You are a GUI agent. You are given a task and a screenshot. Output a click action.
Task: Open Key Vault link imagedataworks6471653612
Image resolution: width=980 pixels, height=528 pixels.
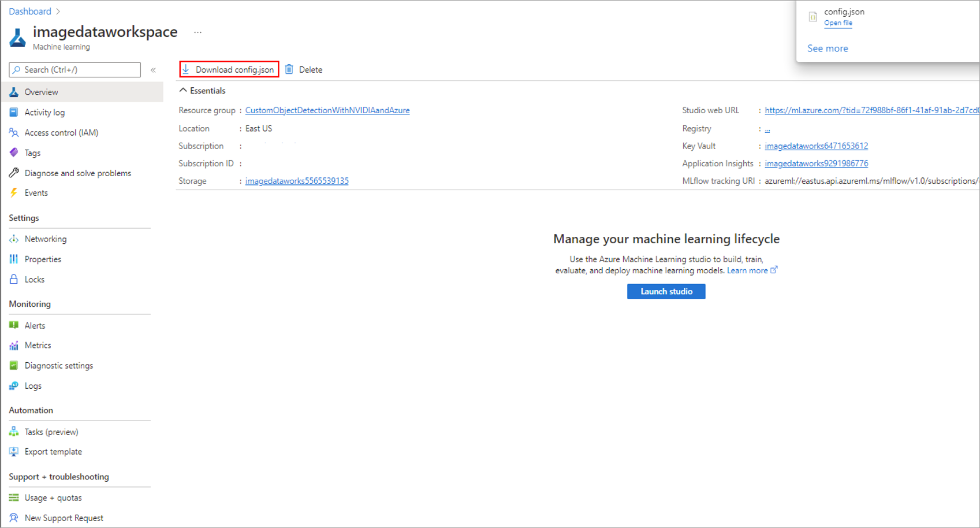817,146
